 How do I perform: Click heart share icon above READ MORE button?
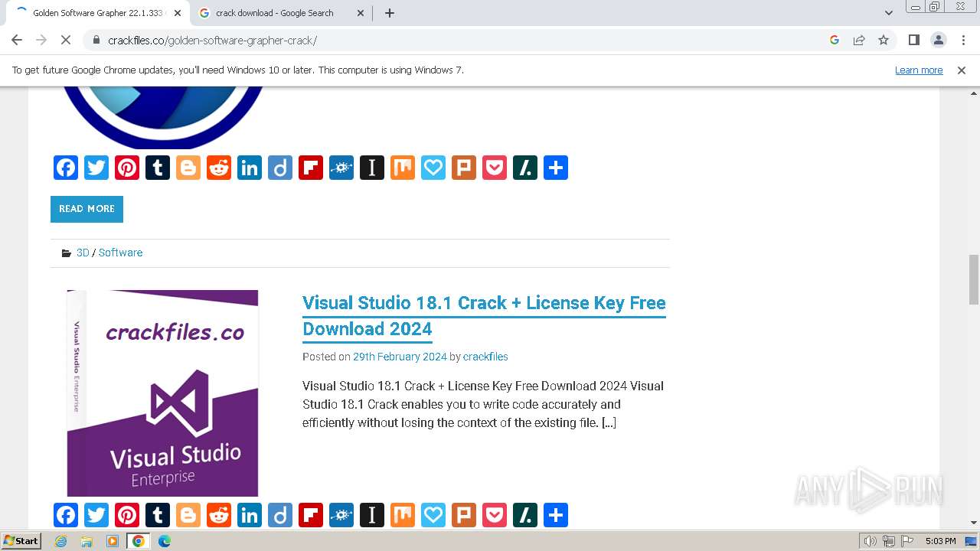coord(433,168)
